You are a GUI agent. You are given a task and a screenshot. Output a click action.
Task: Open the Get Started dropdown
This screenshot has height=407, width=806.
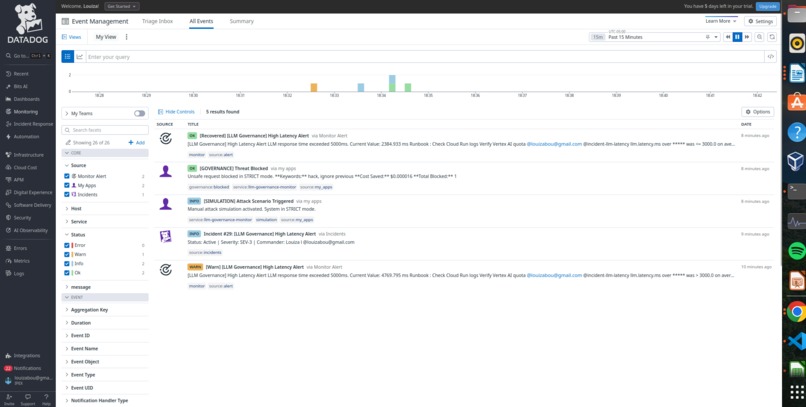click(x=122, y=7)
